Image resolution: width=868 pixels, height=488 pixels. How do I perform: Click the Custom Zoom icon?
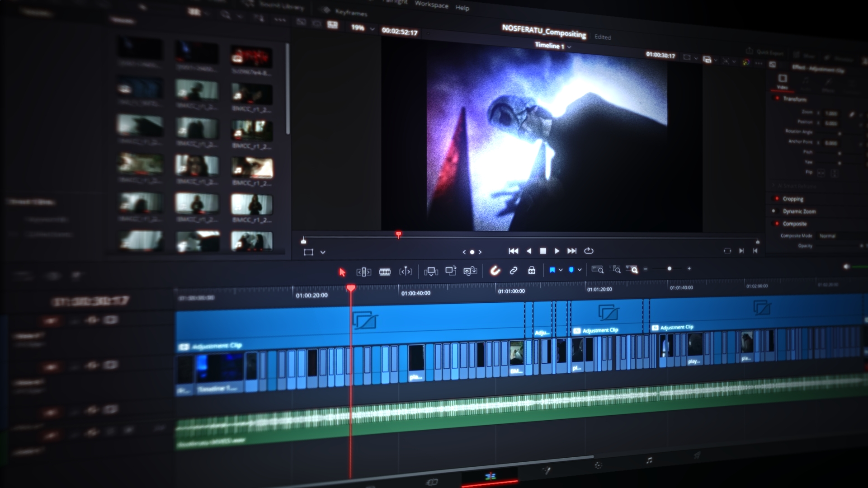click(x=632, y=269)
